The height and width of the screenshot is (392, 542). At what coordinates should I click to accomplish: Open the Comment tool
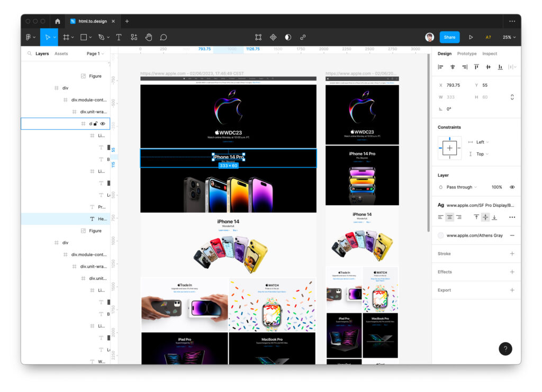[x=164, y=37]
